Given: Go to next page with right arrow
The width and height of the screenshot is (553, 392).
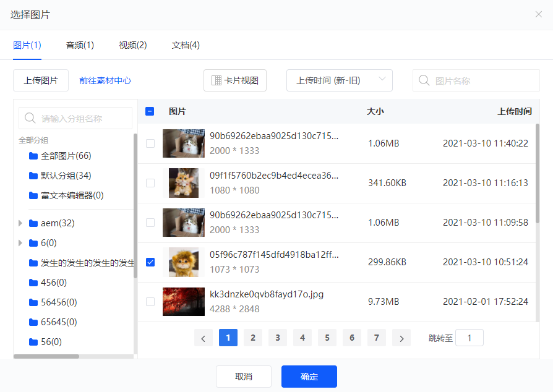Looking at the screenshot, I should pyautogui.click(x=401, y=338).
